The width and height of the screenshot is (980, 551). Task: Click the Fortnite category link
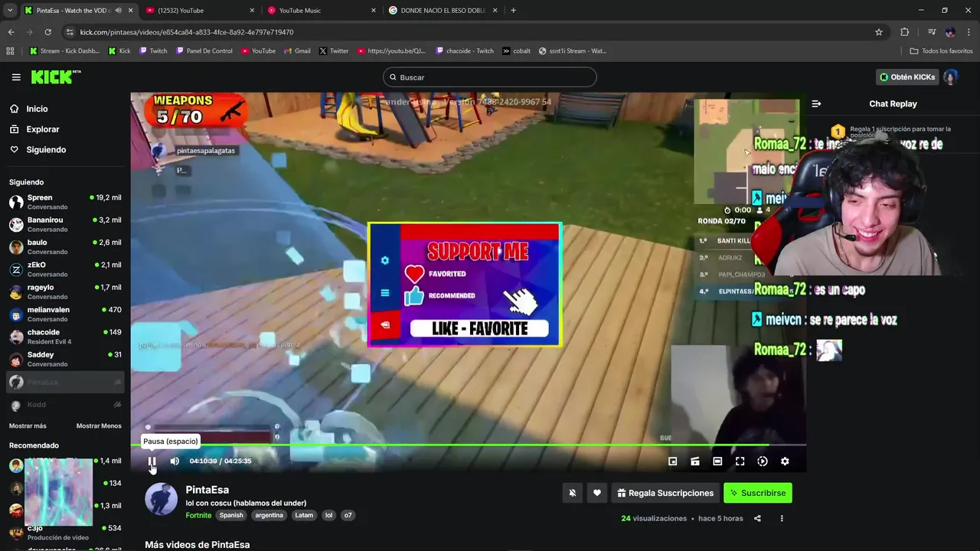198,516
